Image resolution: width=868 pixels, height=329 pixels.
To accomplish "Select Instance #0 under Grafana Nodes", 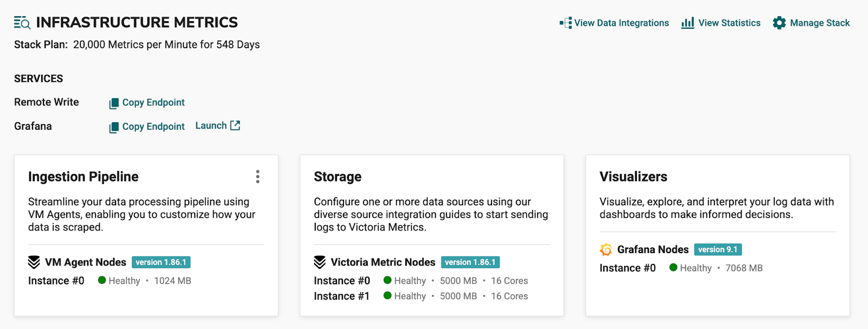I will click(x=628, y=268).
